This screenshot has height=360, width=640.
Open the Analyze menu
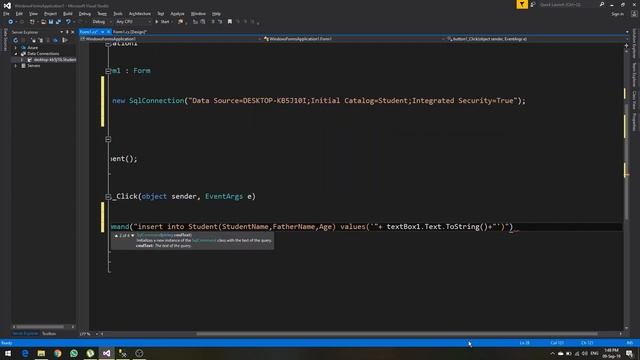coord(177,13)
